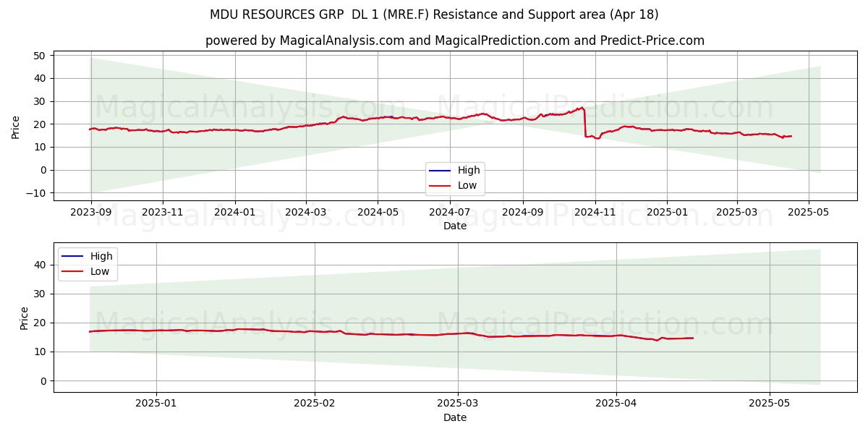The image size is (868, 434).
Task: Click the '2024-03' date tick label
Action: click(x=306, y=213)
